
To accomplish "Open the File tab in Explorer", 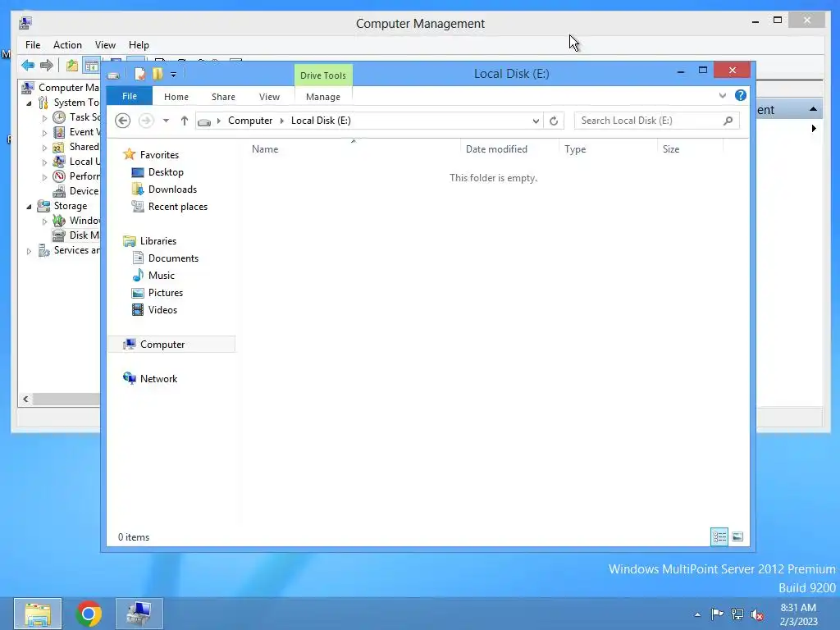I will 129,96.
